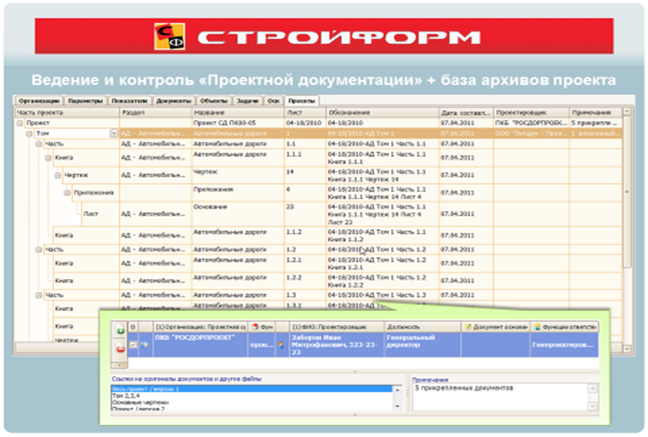
Task: Click the file links list scroll-down arrow
Action: click(x=397, y=407)
